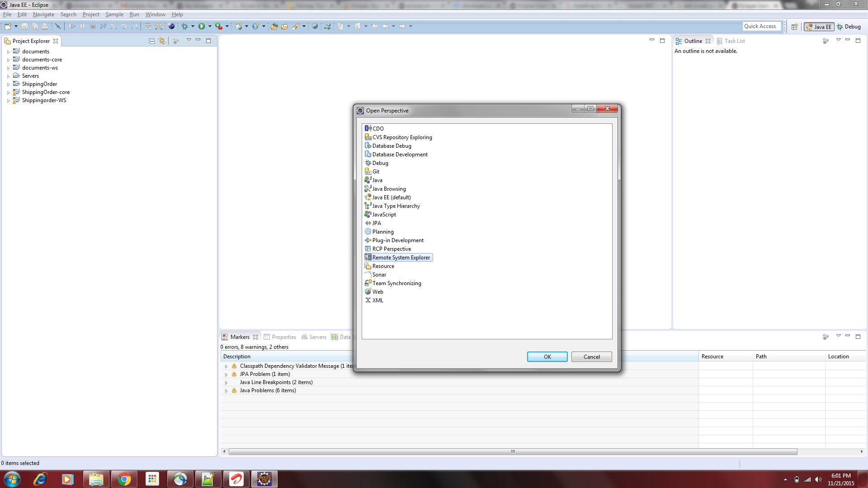
Task: Click the New file toolbar icon
Action: point(8,26)
